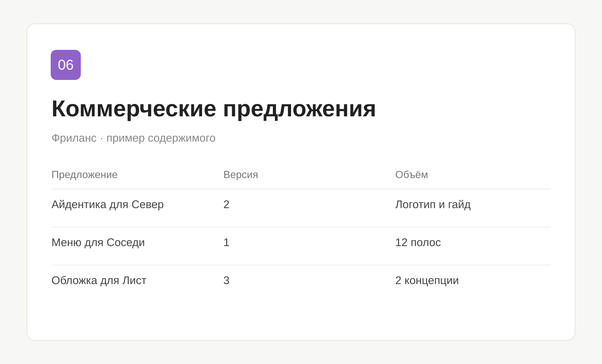The image size is (602, 364).
Task: Select the cell 12 полос
Action: pos(418,243)
